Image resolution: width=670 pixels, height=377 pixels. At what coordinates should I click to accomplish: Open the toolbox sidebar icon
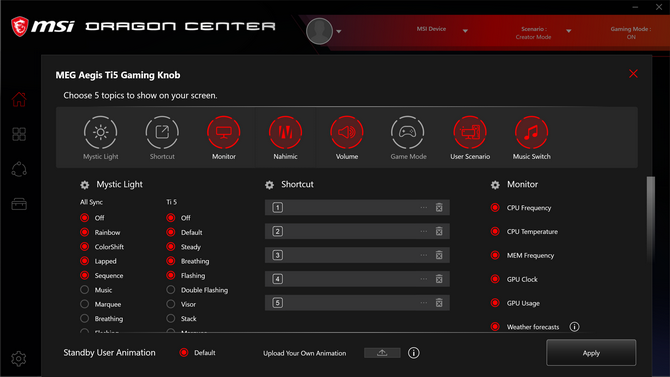point(19,204)
